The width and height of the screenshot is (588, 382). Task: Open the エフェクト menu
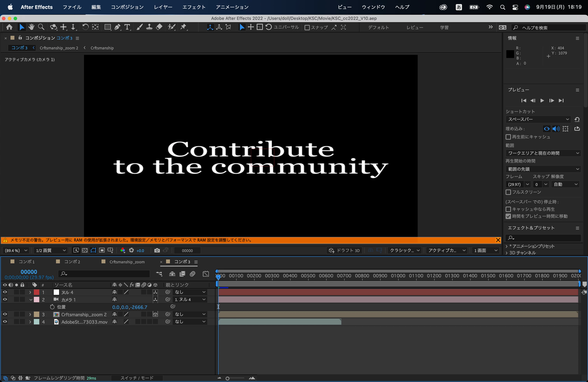194,7
